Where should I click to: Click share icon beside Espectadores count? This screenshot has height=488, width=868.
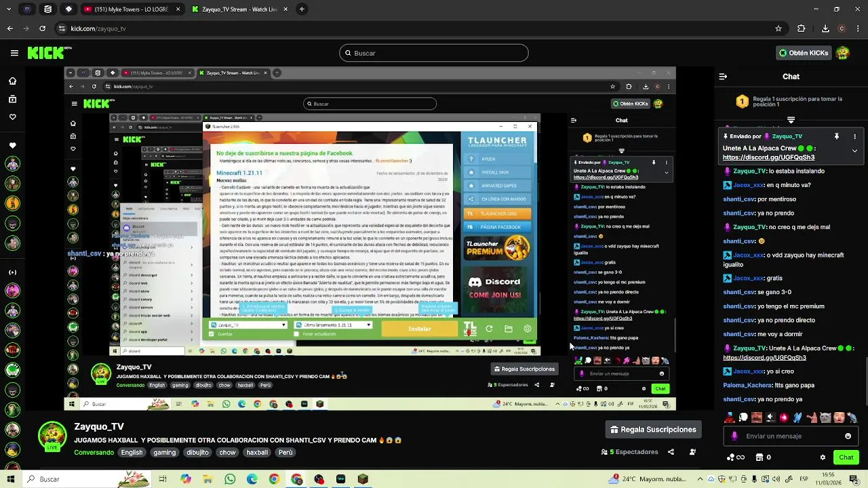671,452
